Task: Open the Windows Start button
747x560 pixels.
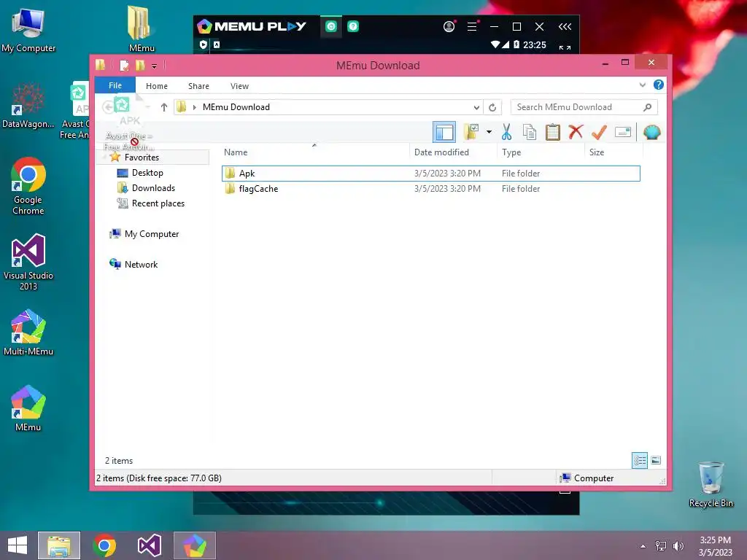Action: (18, 545)
